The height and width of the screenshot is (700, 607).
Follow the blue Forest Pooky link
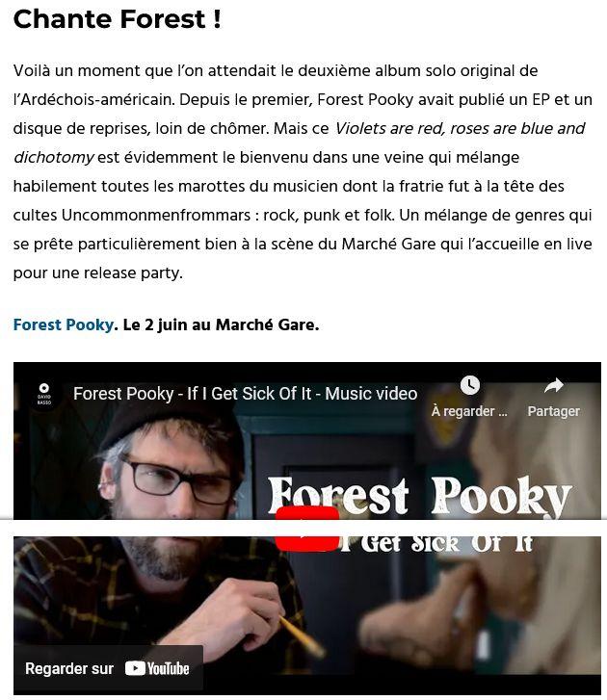(x=64, y=324)
